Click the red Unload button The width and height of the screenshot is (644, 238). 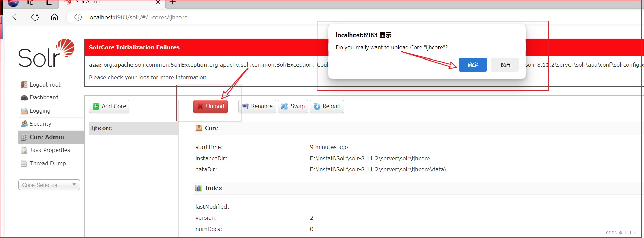(x=210, y=106)
